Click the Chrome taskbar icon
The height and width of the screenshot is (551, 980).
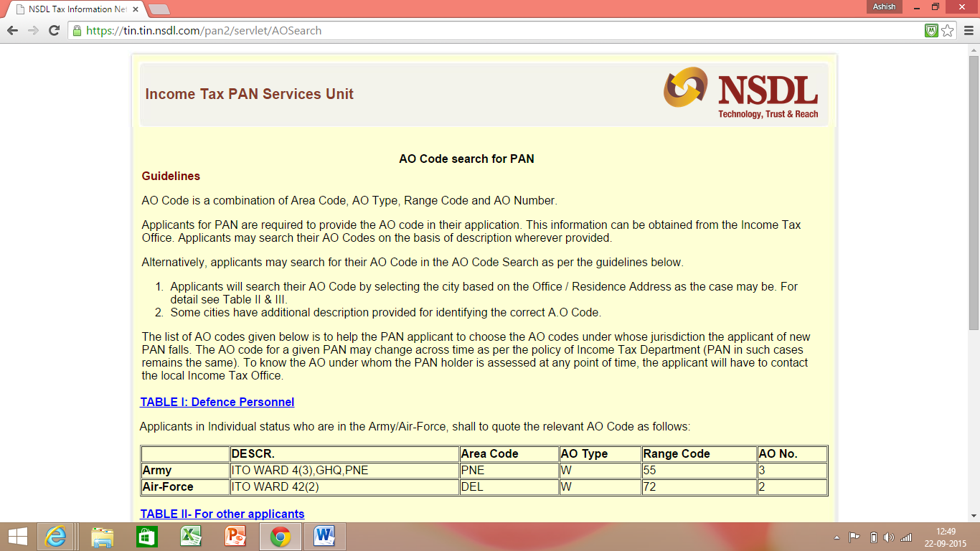281,537
